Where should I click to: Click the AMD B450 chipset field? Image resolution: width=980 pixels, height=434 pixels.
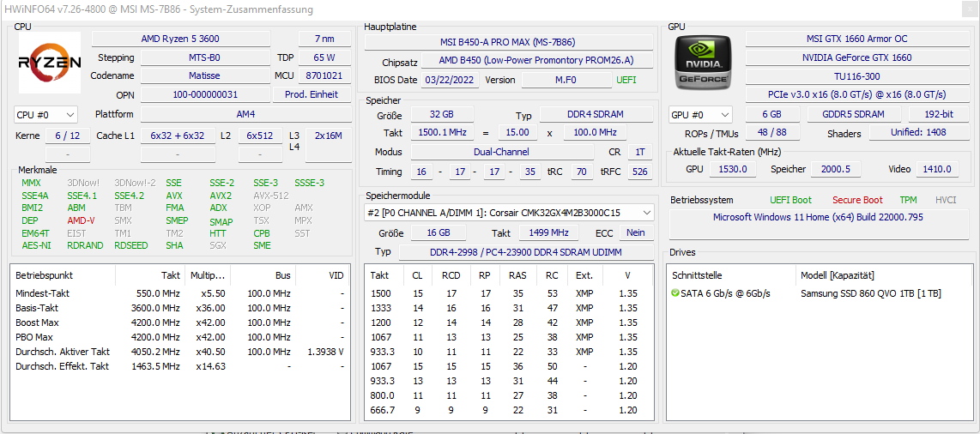point(537,61)
